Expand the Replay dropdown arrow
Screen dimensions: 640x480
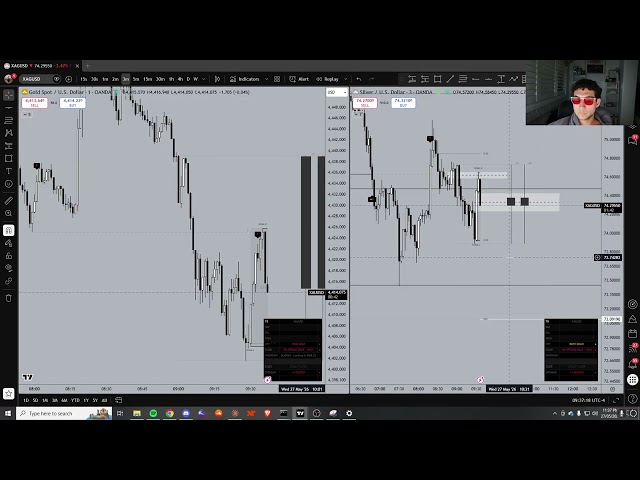[x=345, y=79]
